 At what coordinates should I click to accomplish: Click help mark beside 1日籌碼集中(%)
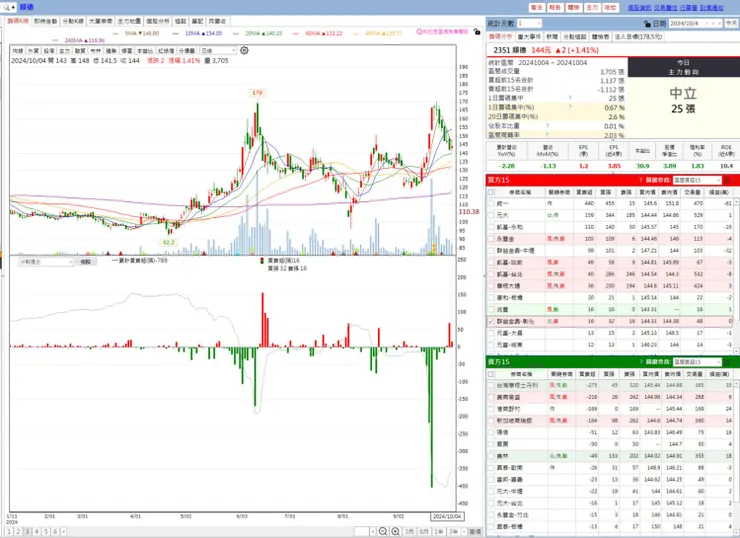(x=570, y=107)
